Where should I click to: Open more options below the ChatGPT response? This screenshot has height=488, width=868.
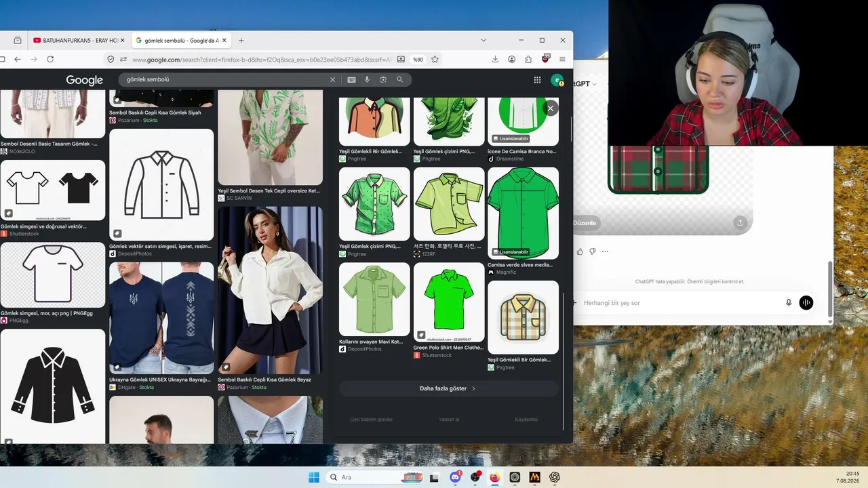click(x=605, y=251)
